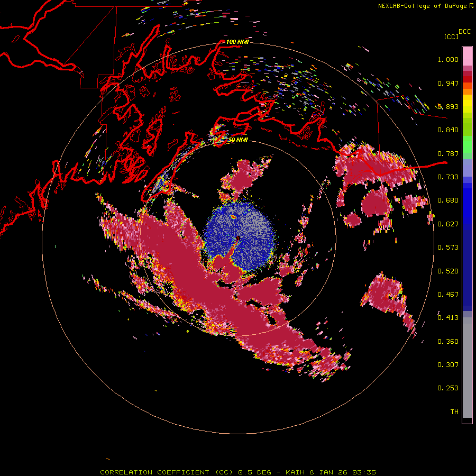476x476 pixels.
Task: Click the 0.573 legend value
Action: [x=448, y=248]
